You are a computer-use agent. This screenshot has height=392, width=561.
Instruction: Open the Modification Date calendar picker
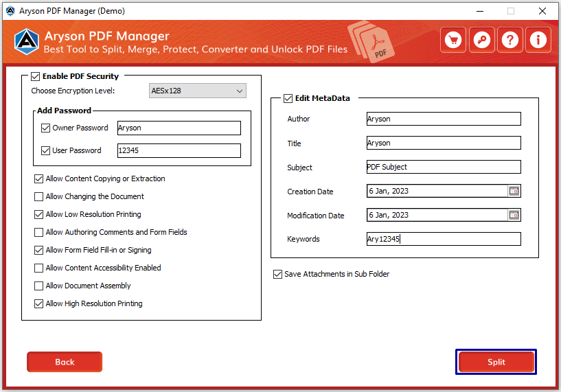point(514,215)
